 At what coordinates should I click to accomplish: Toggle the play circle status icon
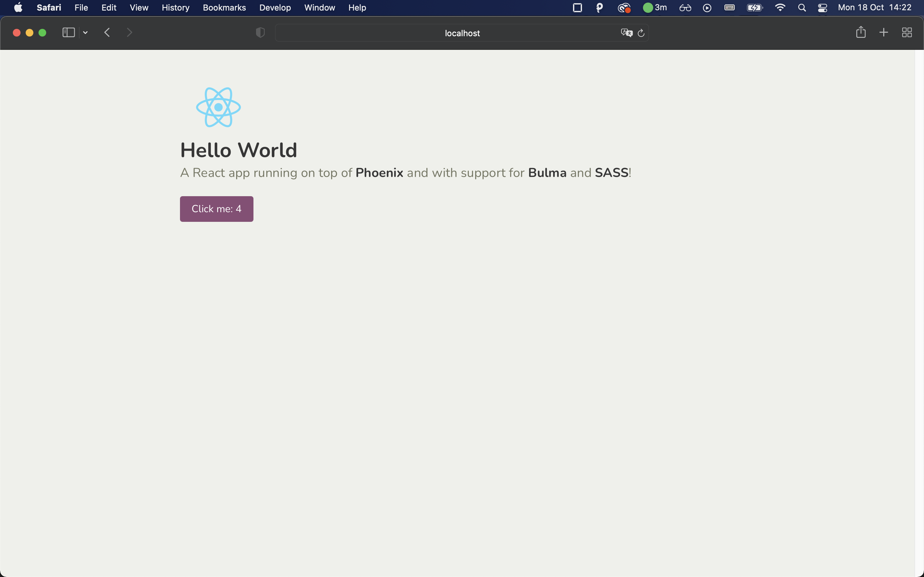click(707, 7)
